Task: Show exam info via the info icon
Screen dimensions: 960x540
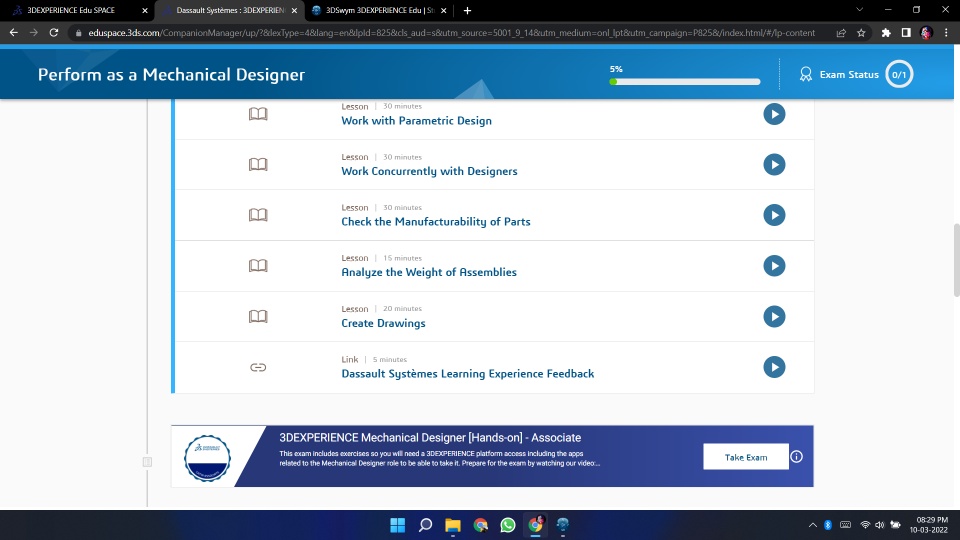Action: 797,457
